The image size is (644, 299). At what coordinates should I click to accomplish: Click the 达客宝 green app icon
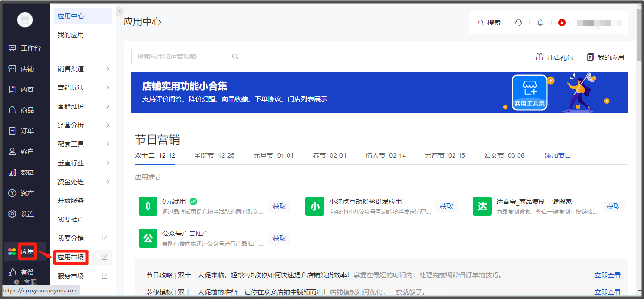(482, 206)
